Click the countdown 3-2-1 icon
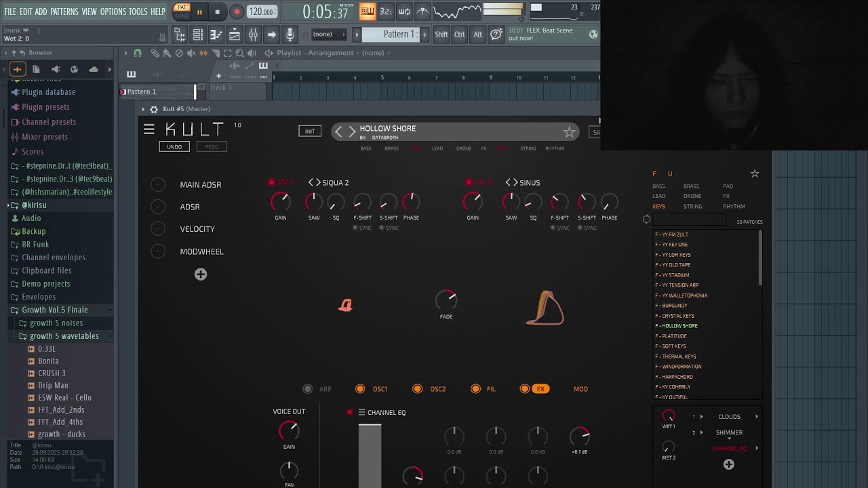Image resolution: width=868 pixels, height=488 pixels. click(x=385, y=11)
